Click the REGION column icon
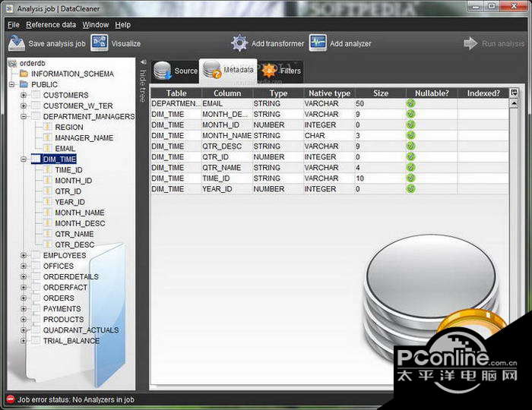 click(x=47, y=127)
